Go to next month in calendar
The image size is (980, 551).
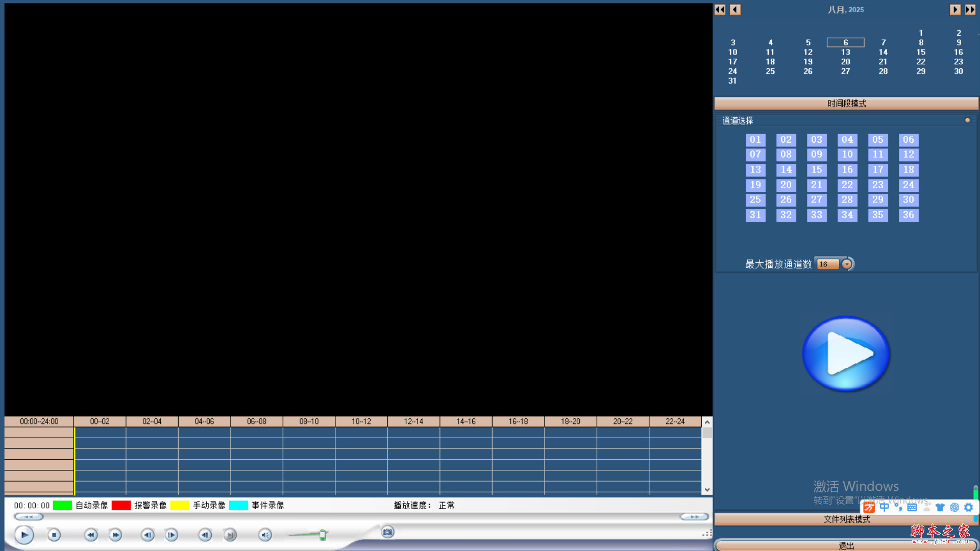click(x=955, y=10)
